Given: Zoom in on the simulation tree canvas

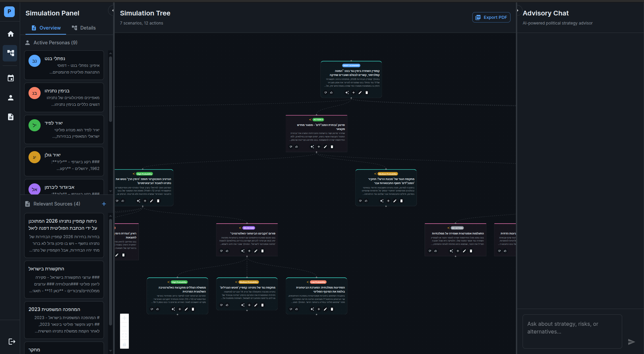Looking at the screenshot, I should tap(124, 318).
